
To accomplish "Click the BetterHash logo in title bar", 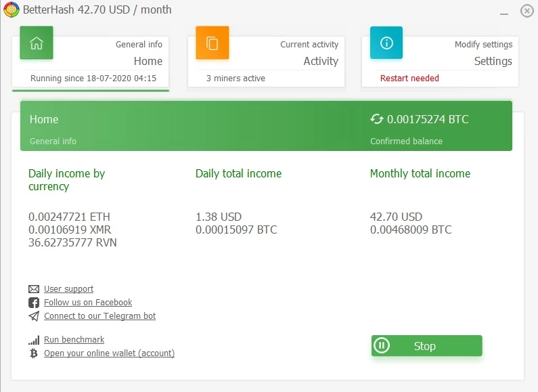I will pyautogui.click(x=12, y=9).
